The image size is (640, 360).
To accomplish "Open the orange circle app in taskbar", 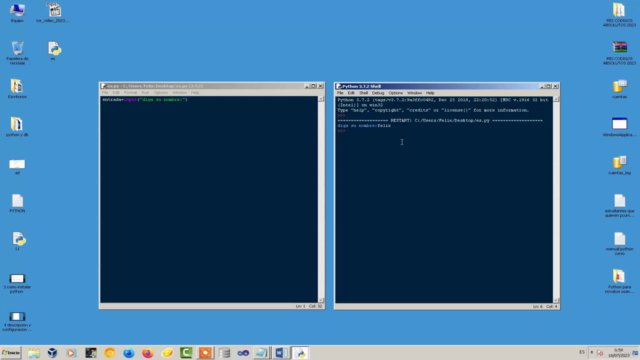I will 110,353.
